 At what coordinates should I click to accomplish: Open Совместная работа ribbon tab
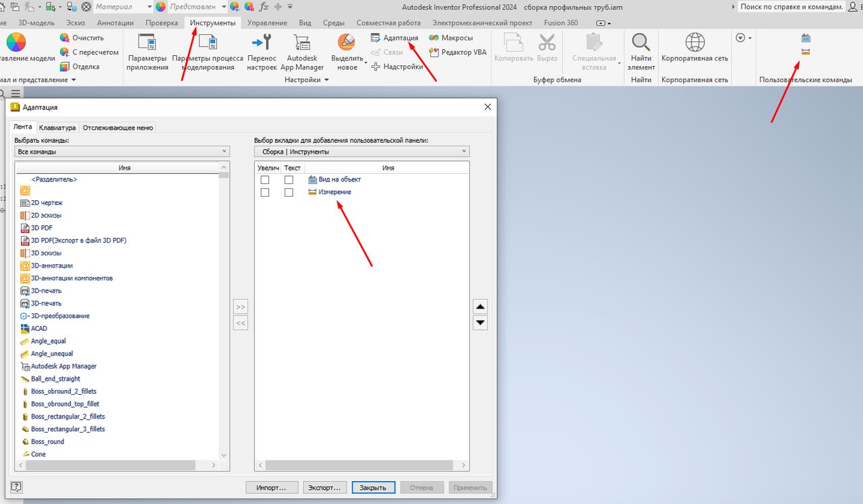click(x=388, y=23)
